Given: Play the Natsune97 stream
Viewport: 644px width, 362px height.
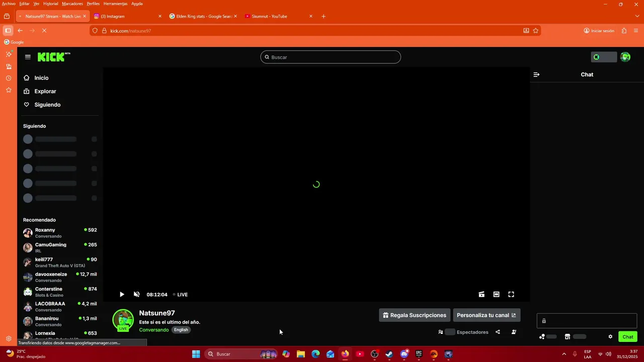Looking at the screenshot, I should (x=122, y=295).
